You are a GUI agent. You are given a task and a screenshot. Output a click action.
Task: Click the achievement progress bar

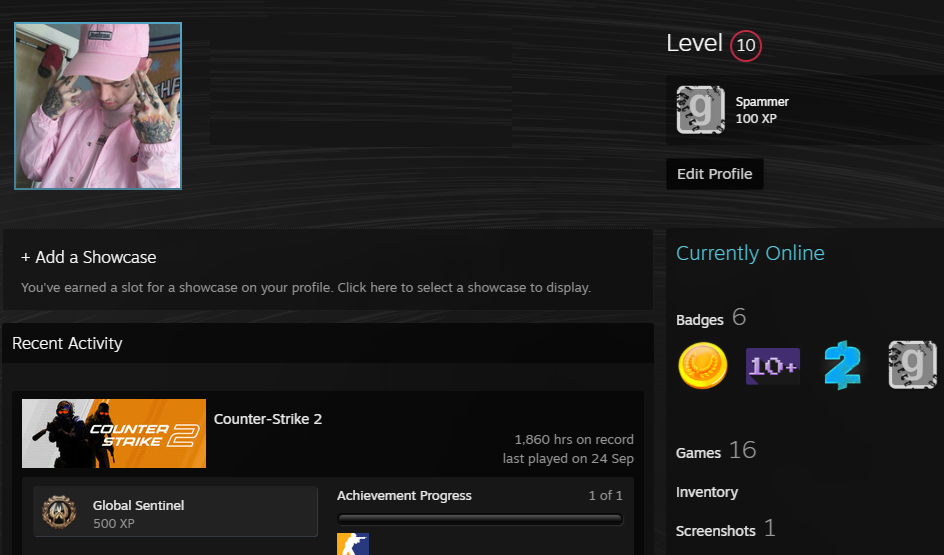tap(480, 519)
